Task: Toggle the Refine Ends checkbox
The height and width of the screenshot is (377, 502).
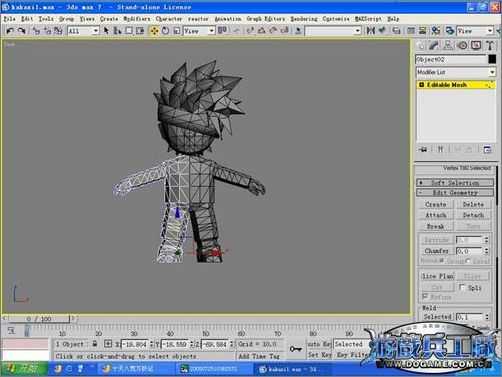Action: tap(425, 296)
